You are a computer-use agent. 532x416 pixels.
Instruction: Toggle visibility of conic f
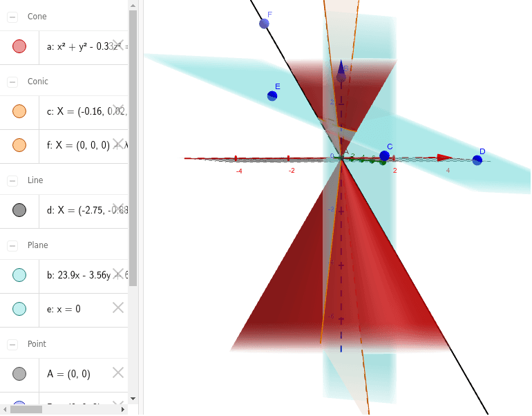click(x=19, y=145)
